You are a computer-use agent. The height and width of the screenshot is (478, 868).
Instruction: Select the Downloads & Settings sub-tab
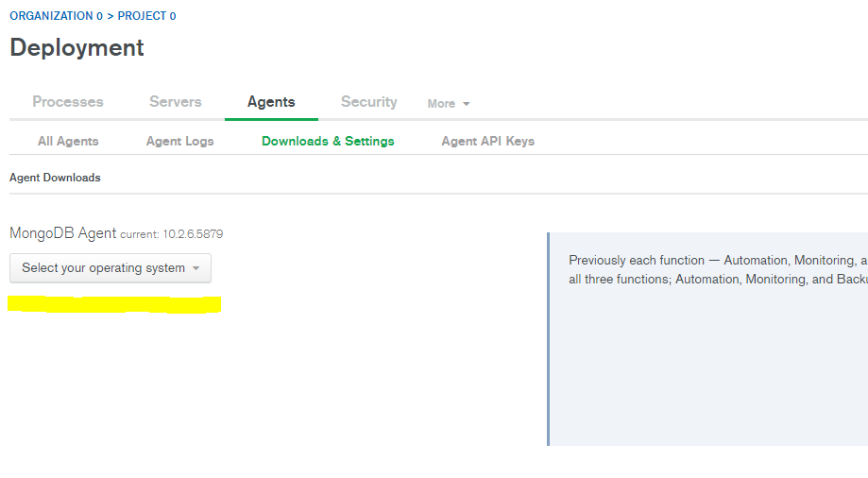point(328,141)
